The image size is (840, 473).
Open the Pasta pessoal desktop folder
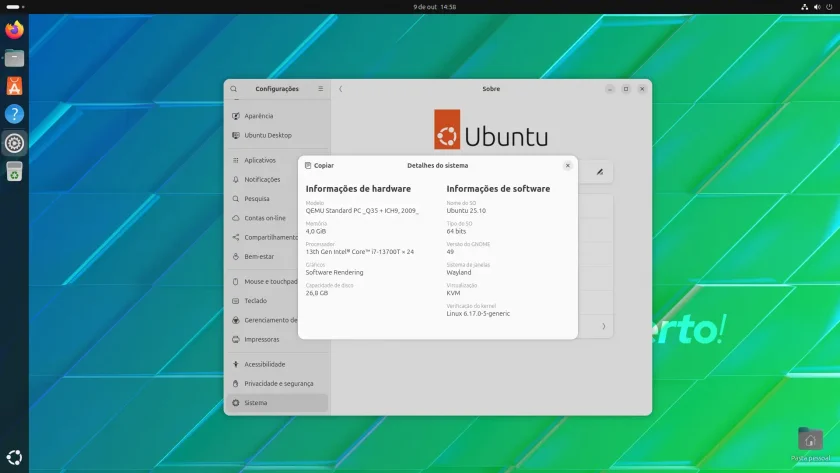810,444
